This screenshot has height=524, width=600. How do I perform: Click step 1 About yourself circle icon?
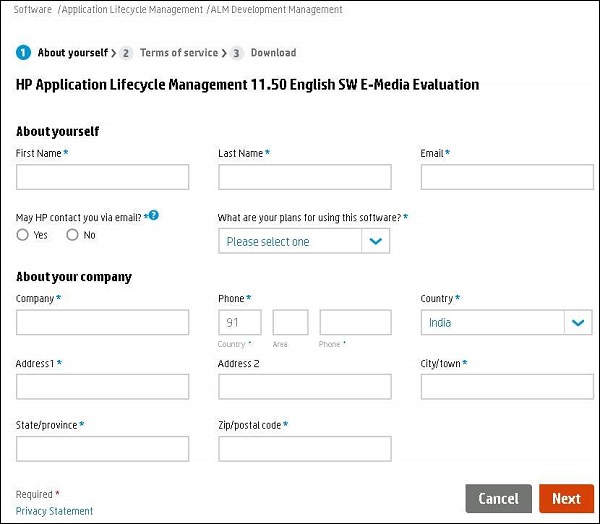click(23, 53)
